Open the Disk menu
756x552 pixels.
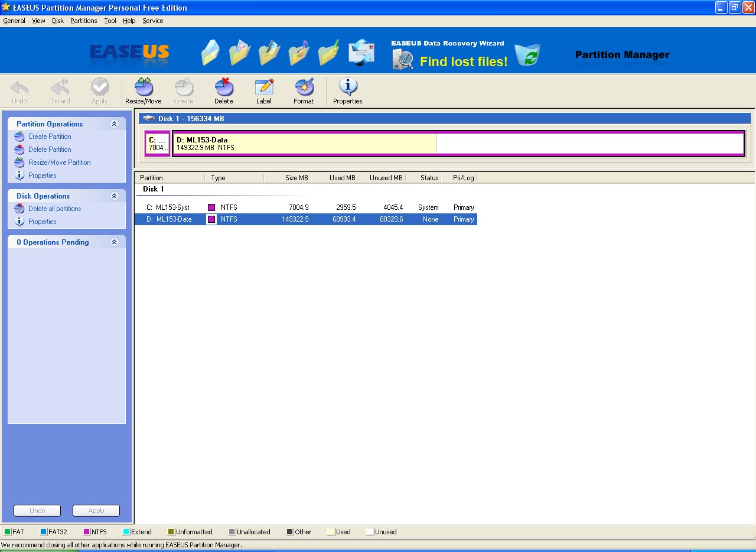click(58, 21)
